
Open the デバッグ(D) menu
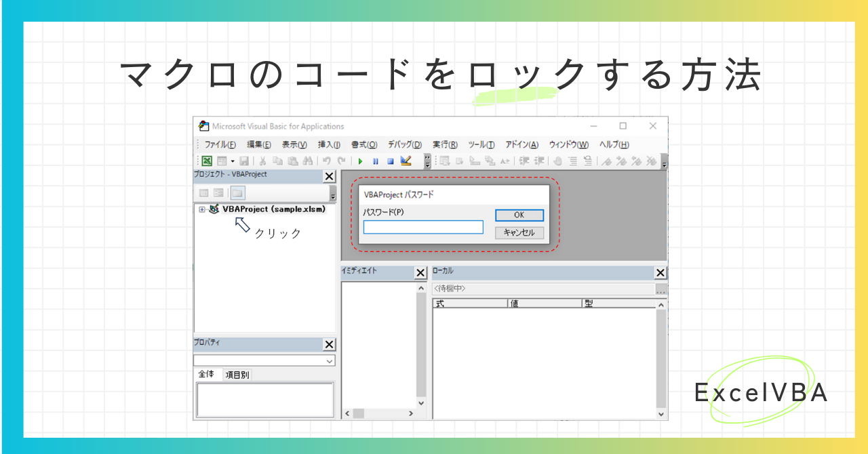coord(405,144)
